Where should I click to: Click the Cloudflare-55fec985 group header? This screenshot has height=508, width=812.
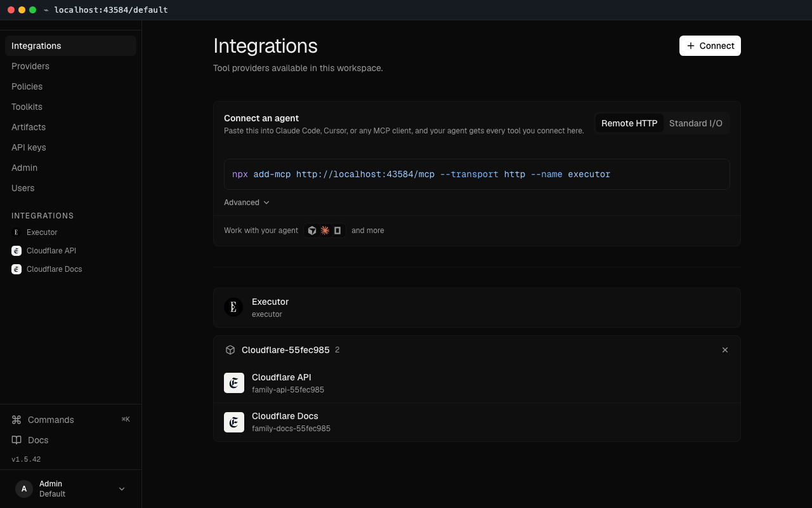[x=477, y=350]
